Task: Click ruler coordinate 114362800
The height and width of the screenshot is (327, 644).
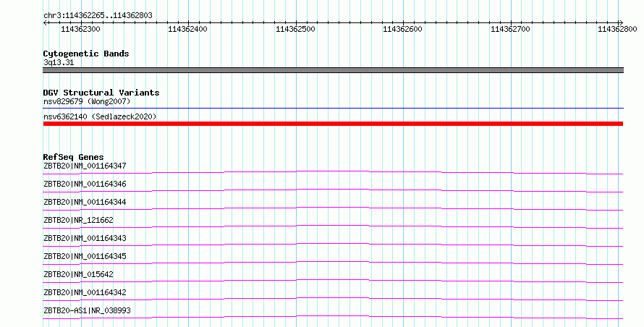Action: click(x=617, y=29)
